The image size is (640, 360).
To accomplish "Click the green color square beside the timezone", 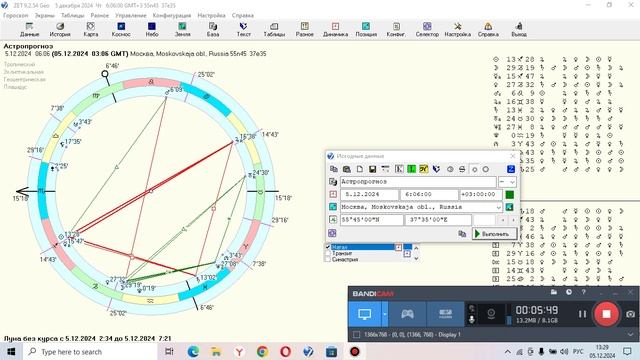I will 509,194.
